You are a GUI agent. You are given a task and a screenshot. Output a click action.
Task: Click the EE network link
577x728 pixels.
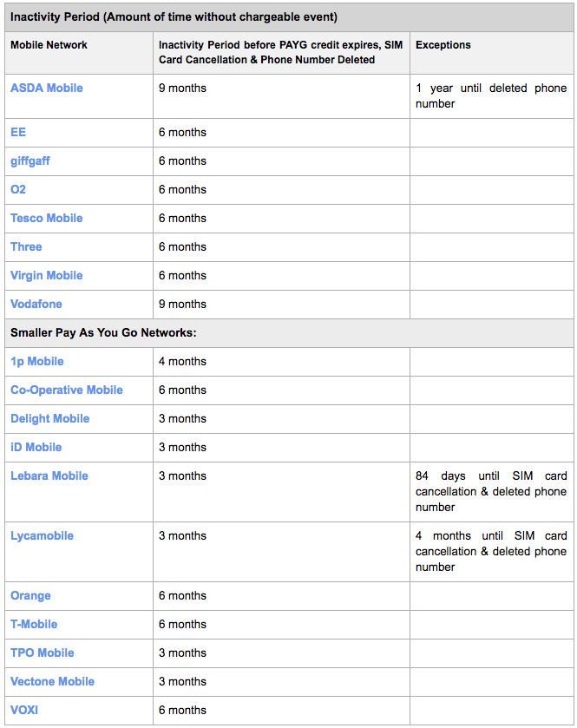(18, 132)
